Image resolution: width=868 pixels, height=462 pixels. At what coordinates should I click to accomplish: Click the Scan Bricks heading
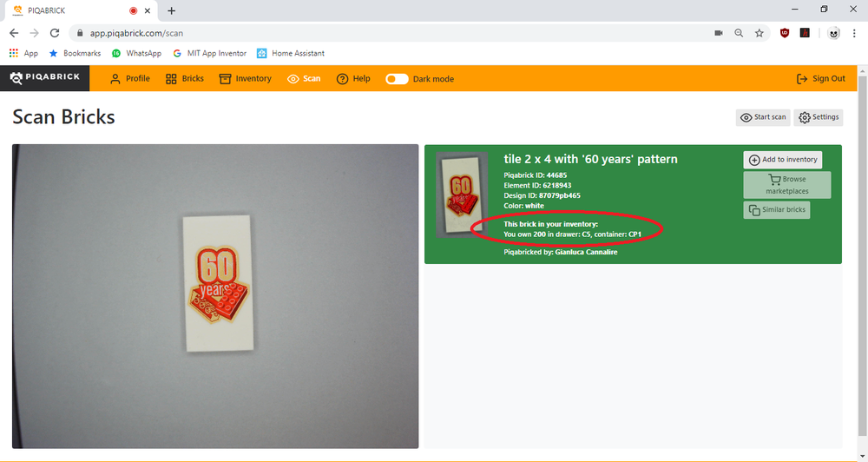click(x=63, y=117)
